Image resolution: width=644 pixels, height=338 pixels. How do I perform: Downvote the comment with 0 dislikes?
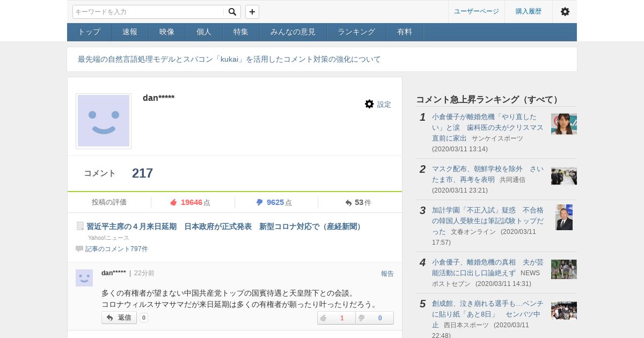tap(375, 318)
